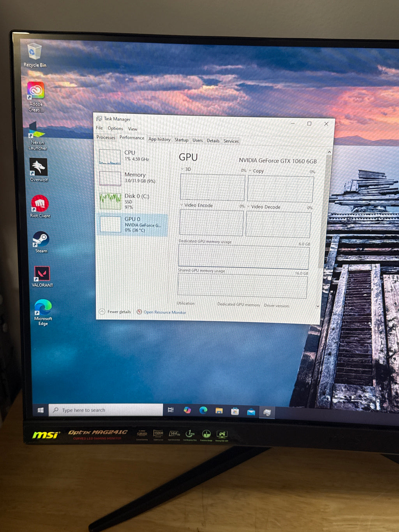Click the Dedicated GPU memory usage graph

244,257
